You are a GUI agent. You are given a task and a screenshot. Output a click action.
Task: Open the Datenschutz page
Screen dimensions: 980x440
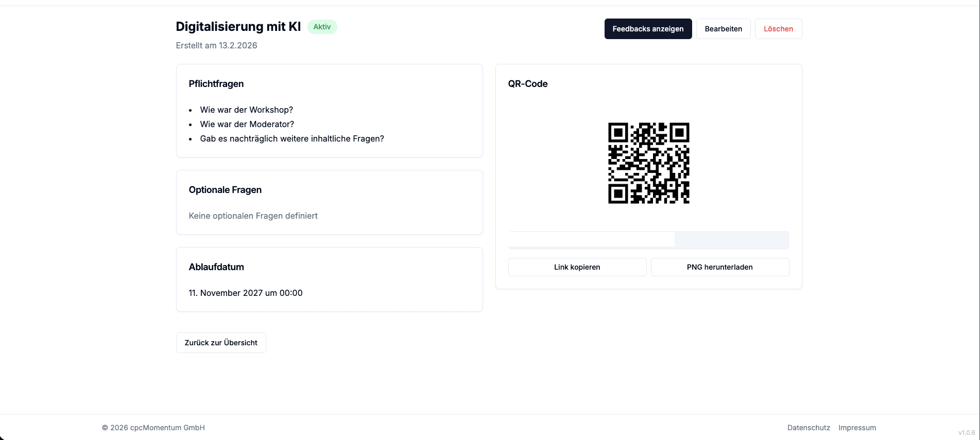[809, 427]
